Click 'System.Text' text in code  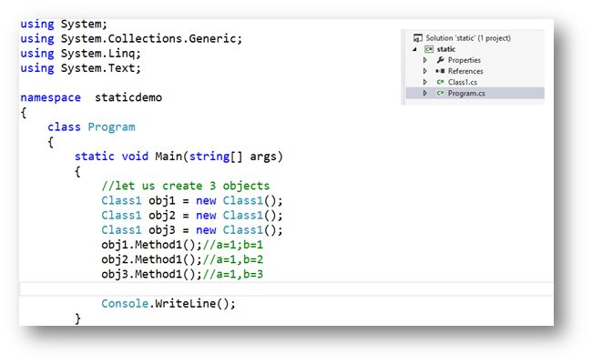point(97,68)
